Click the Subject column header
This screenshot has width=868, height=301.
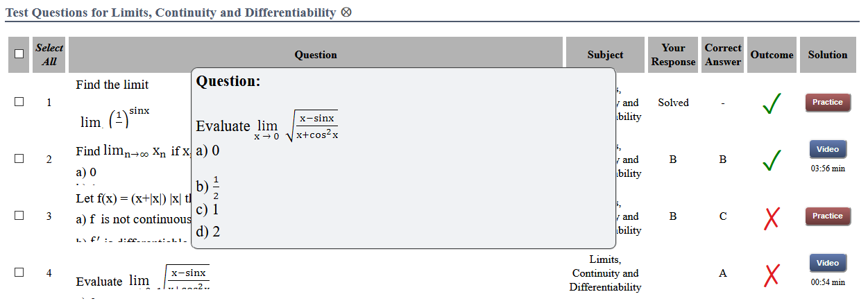coord(605,55)
